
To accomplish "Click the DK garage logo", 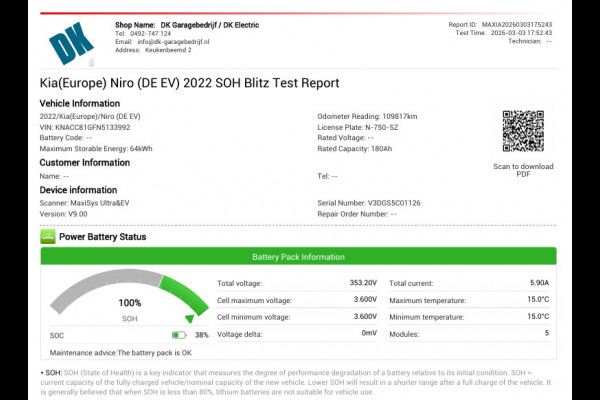I will 71,41.
